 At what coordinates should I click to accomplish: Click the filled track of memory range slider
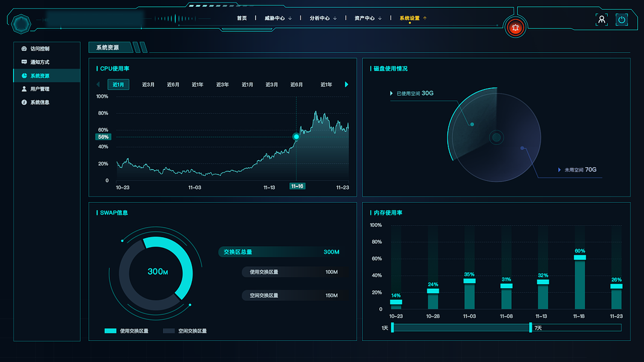point(462,327)
